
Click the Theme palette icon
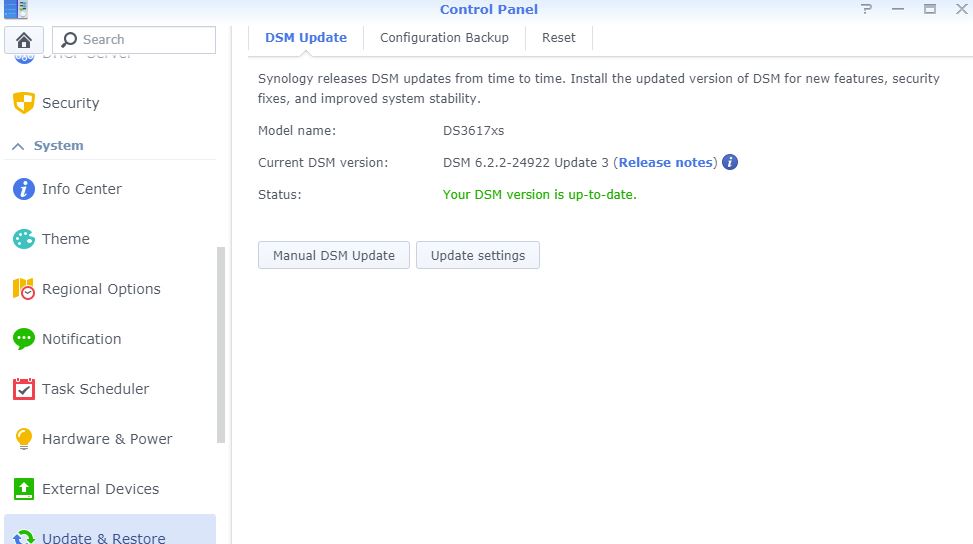24,239
